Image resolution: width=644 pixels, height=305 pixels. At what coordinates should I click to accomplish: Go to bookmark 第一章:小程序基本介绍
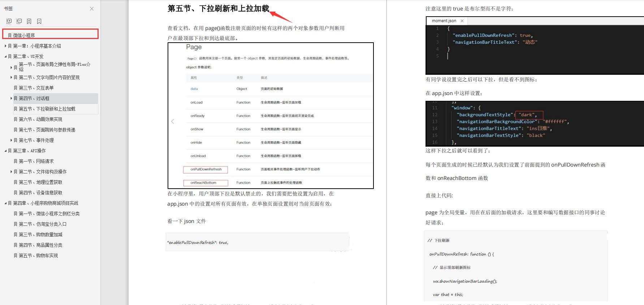click(x=37, y=46)
